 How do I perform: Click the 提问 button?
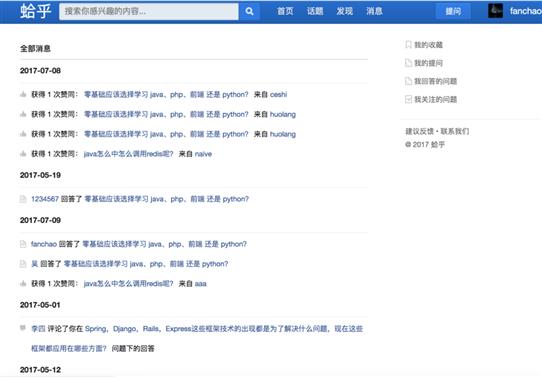click(453, 11)
